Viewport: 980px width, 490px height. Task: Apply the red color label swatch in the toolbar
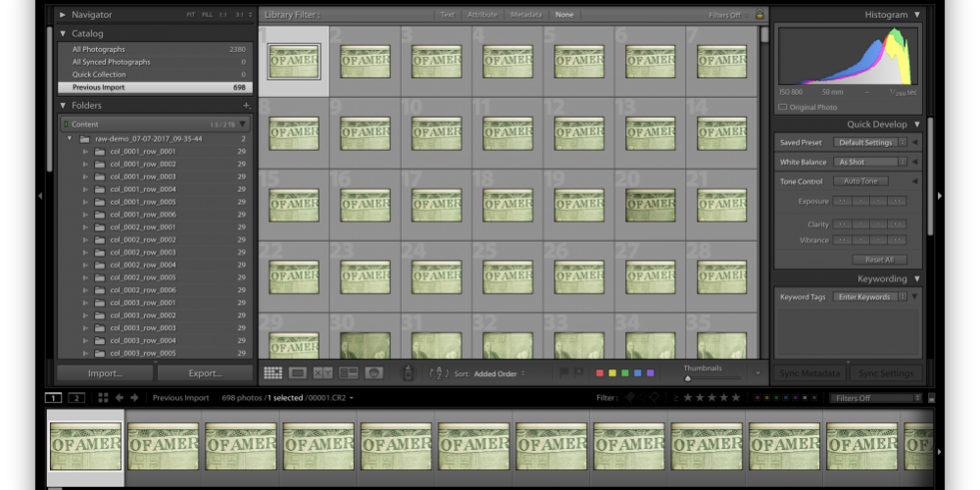[x=600, y=373]
